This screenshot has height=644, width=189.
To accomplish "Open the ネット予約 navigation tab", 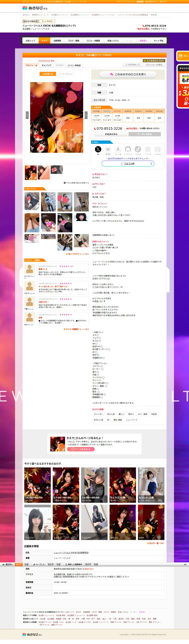I will (159, 40).
